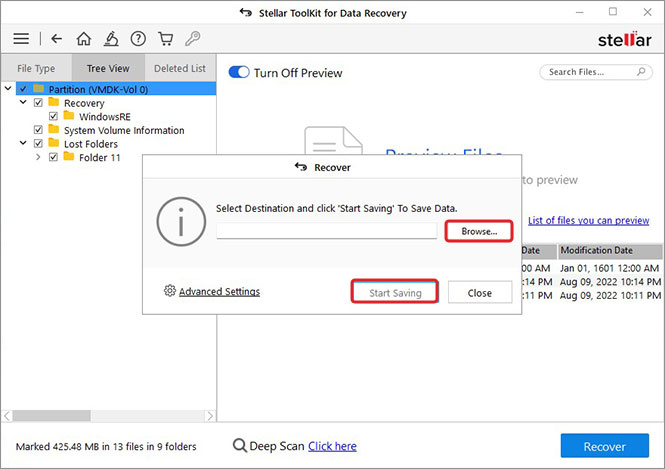The height and width of the screenshot is (469, 665).
Task: Click 'Aug 09, 2022 10:14 PM' cell
Action: pyautogui.click(x=610, y=282)
